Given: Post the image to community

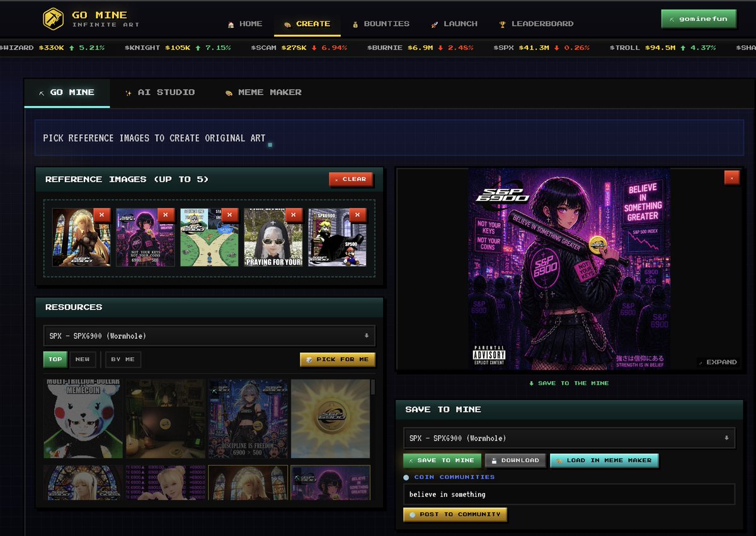Looking at the screenshot, I should 455,515.
